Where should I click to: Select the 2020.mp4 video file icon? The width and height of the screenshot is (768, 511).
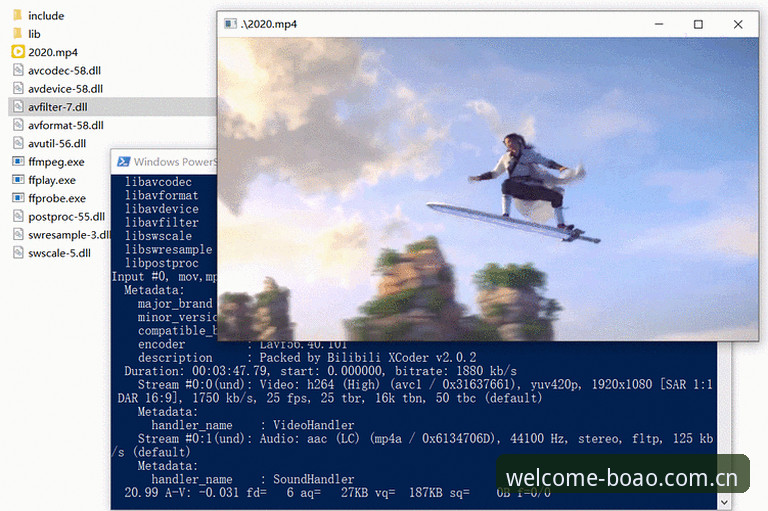click(18, 52)
